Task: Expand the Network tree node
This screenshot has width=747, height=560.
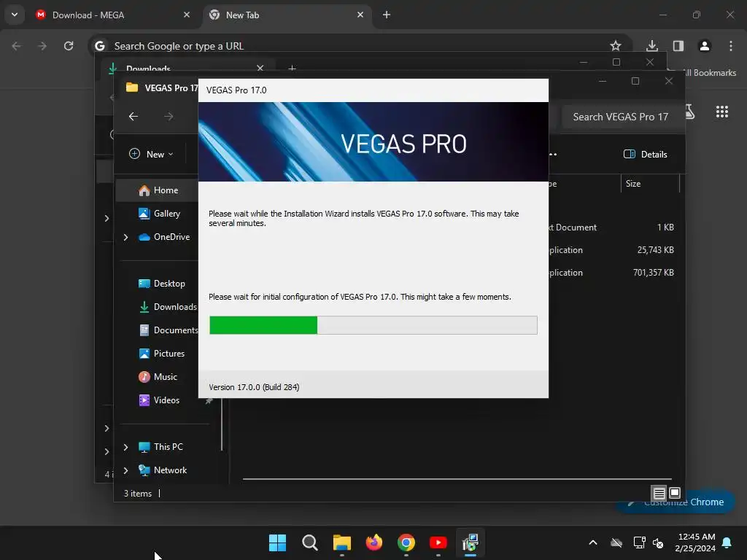Action: (x=125, y=470)
